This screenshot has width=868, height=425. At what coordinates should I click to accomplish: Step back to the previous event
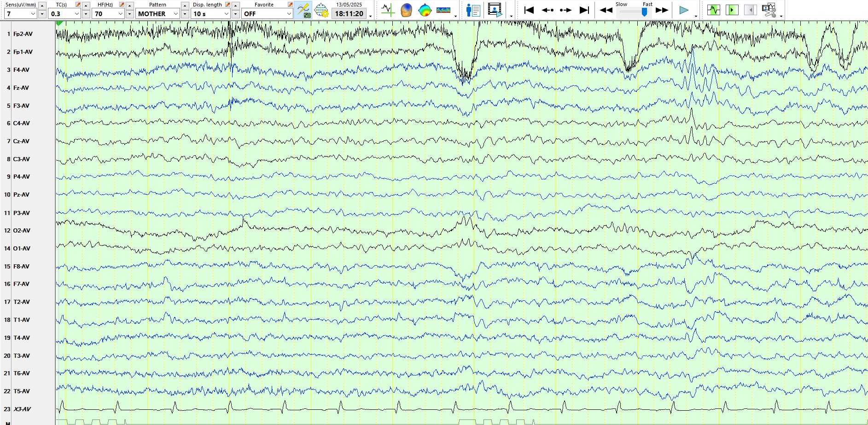click(x=548, y=10)
